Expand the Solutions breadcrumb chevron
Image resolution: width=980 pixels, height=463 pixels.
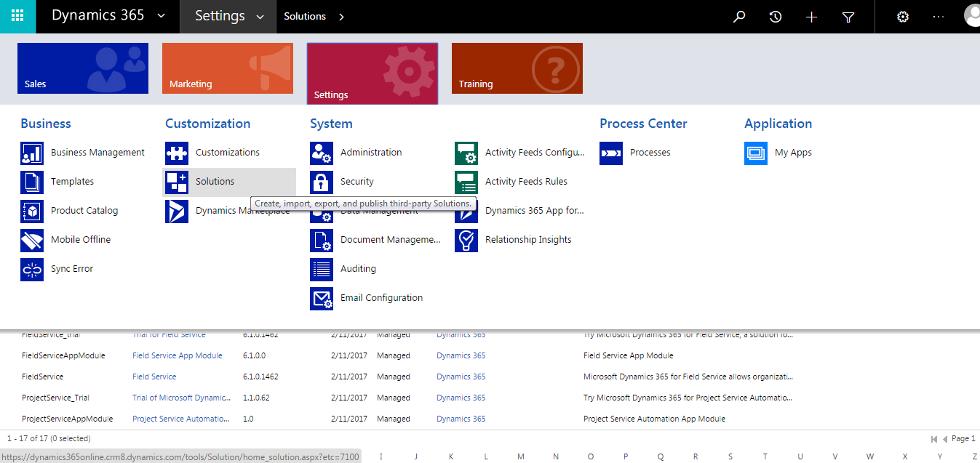pos(340,16)
